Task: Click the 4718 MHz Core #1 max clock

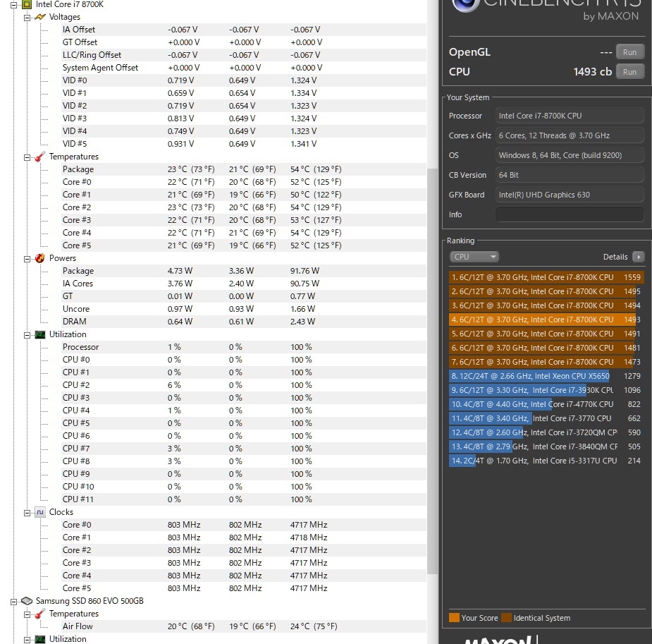Action: (x=309, y=537)
